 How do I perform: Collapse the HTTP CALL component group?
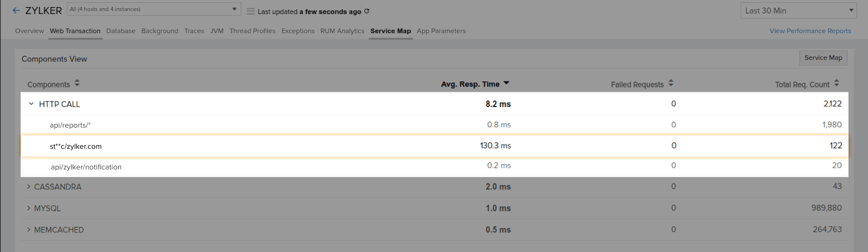31,104
